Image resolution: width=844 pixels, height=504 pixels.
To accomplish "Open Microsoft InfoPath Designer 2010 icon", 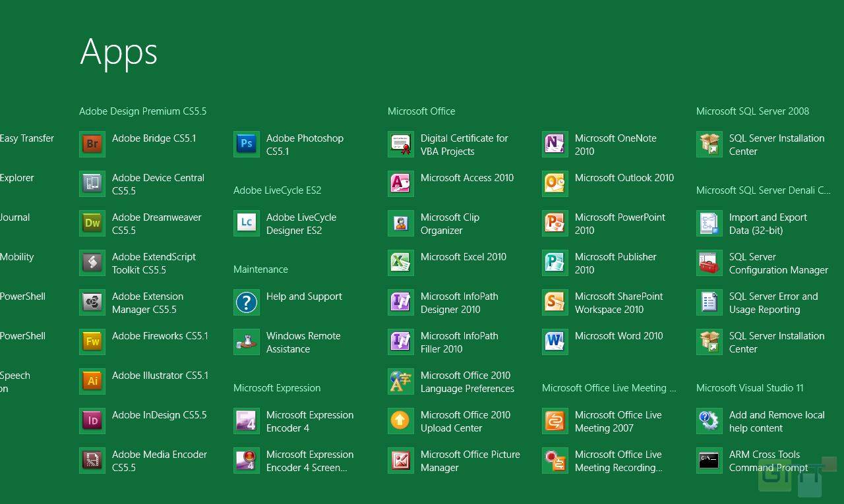I will (x=401, y=302).
